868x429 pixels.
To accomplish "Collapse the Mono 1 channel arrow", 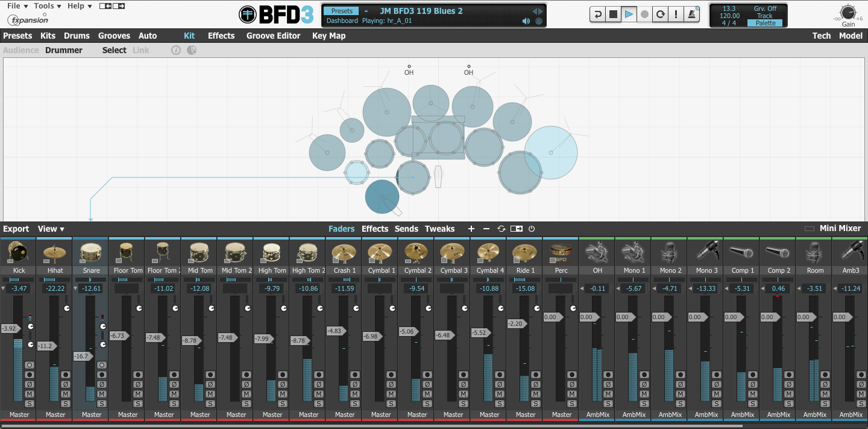I will 618,289.
